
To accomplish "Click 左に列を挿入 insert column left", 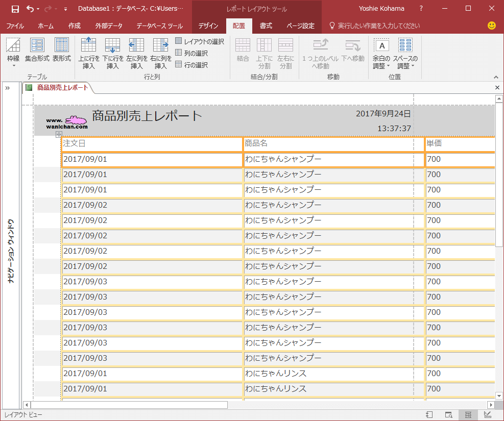I will click(x=137, y=53).
